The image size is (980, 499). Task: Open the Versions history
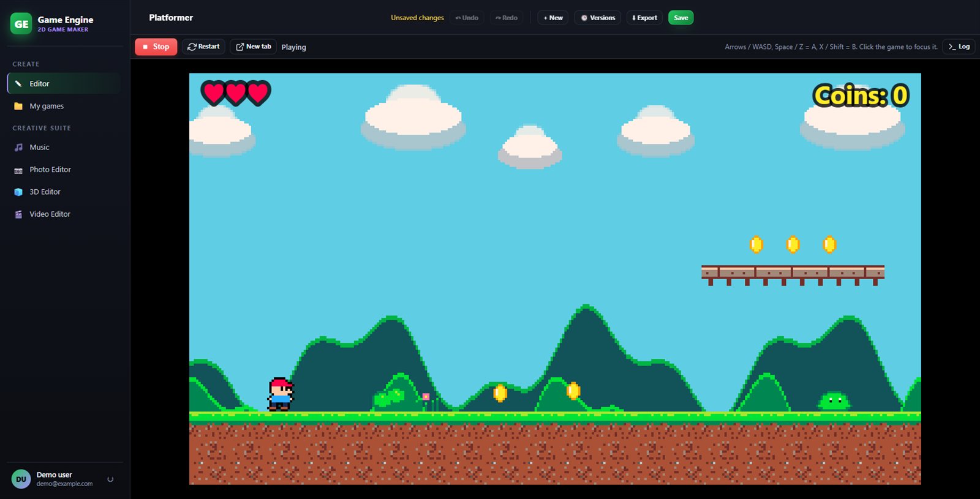coord(598,18)
